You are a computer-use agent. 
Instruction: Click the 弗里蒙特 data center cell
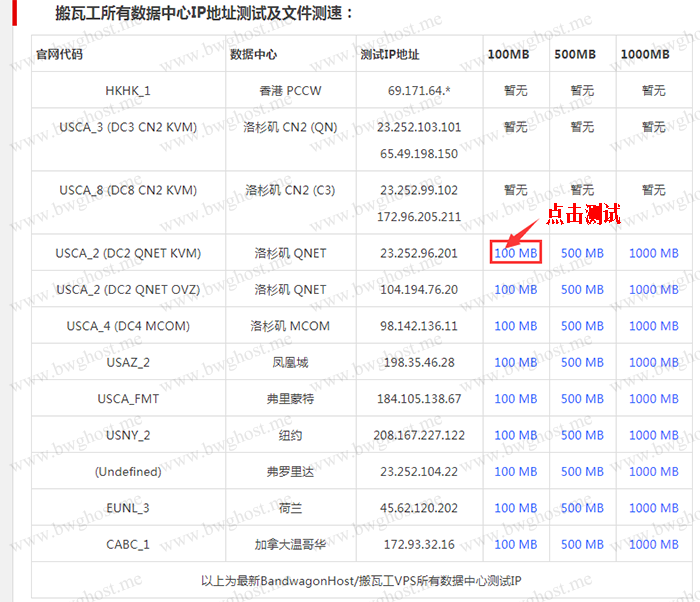(x=290, y=399)
